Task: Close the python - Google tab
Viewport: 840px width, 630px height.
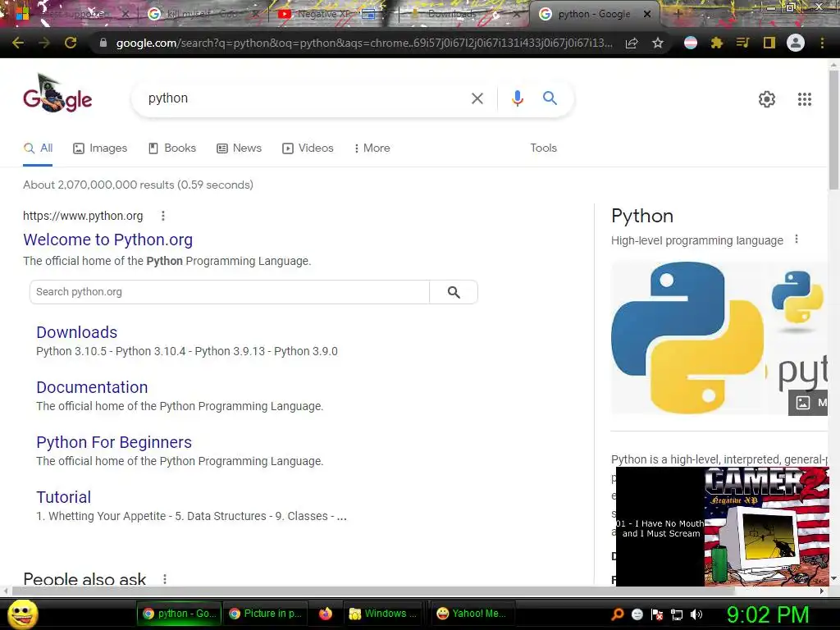Action: (x=647, y=15)
